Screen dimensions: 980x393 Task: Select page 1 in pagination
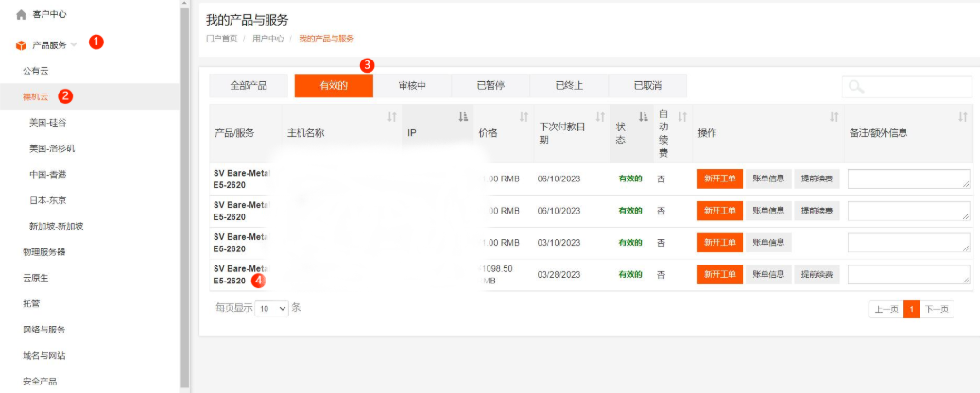[x=912, y=309]
